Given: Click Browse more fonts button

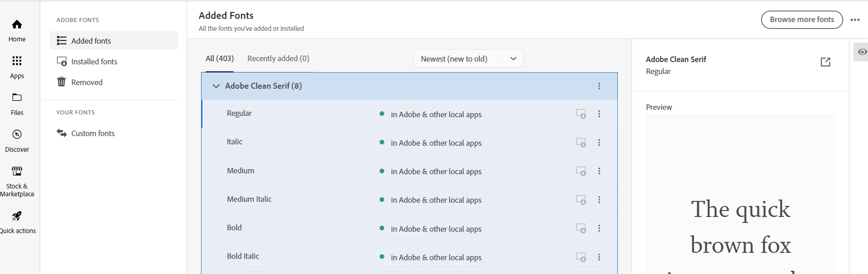Looking at the screenshot, I should [802, 19].
